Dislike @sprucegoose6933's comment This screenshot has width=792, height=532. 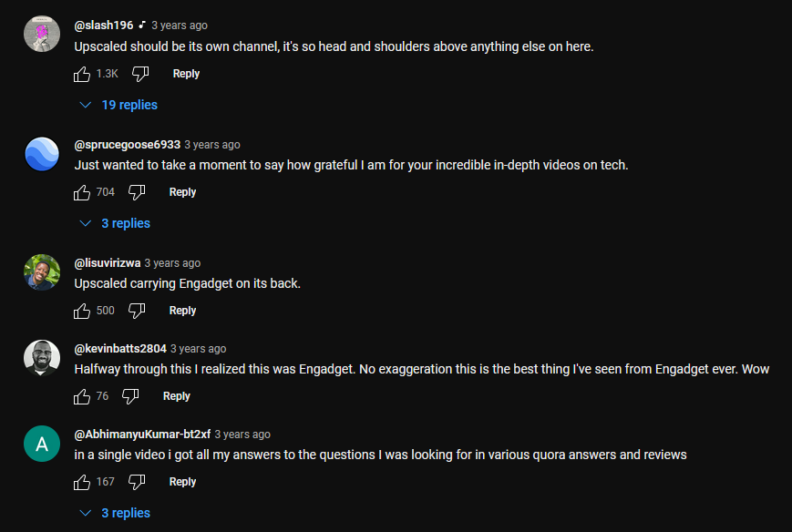click(137, 192)
